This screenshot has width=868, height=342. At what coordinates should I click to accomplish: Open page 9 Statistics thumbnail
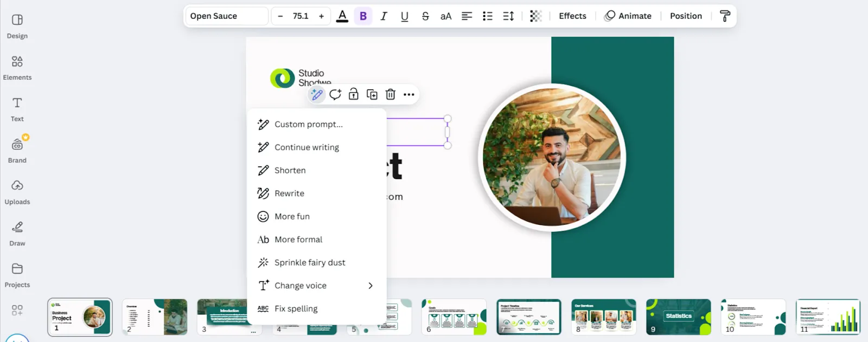pos(679,317)
